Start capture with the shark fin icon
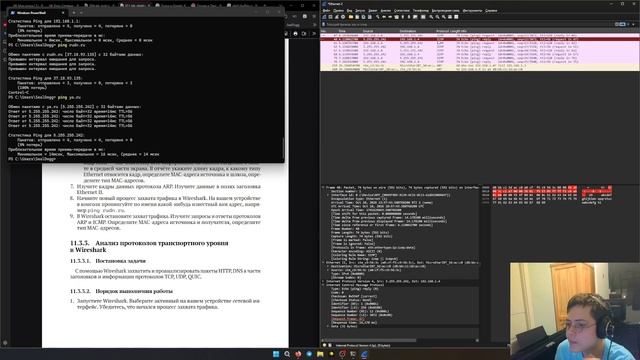640x360 pixels. pos(324,17)
